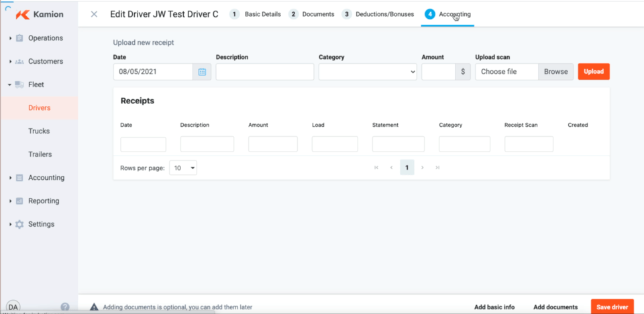Click the Browse file button
The image size is (644, 314).
555,72
